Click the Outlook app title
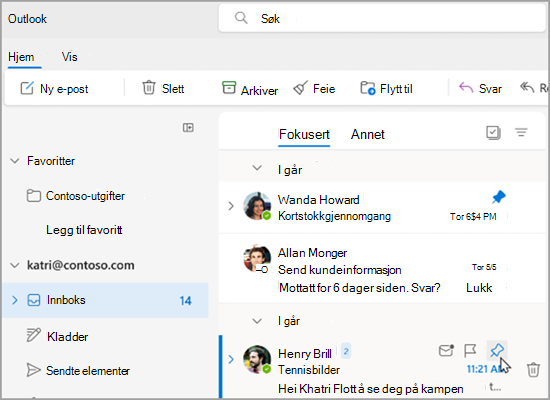This screenshot has height=400, width=550. (x=27, y=19)
